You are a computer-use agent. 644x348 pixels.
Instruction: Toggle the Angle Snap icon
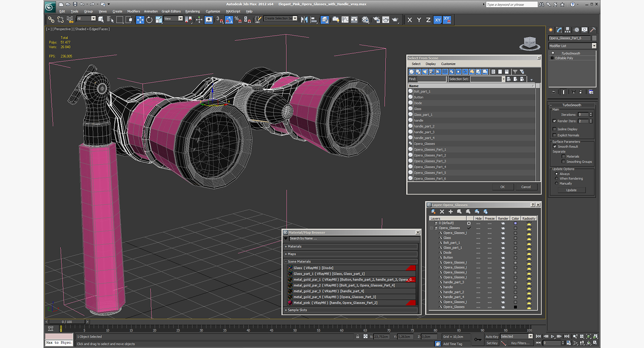[x=229, y=20]
